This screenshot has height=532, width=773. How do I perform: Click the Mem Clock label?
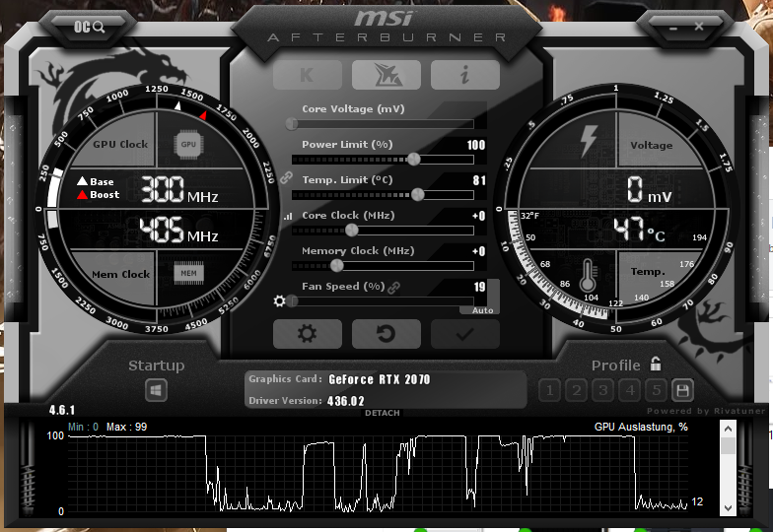tap(120, 274)
